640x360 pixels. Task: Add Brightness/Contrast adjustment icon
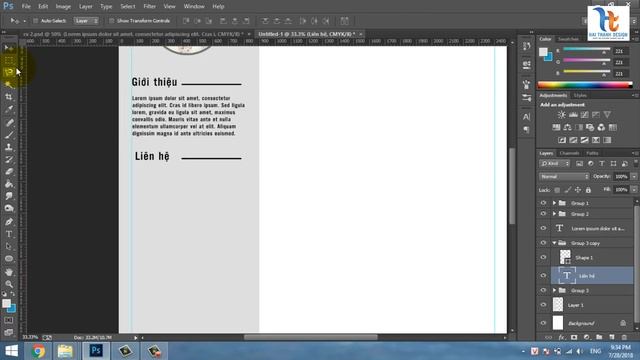click(x=562, y=115)
